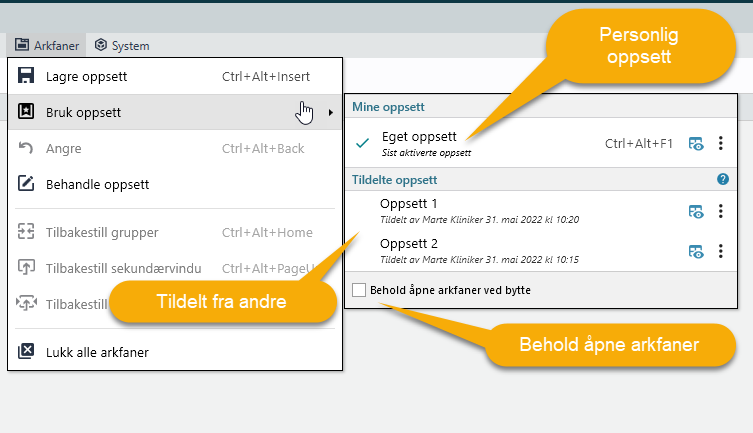Preview Oppsett 1 with the eye icon
This screenshot has height=433, width=753.
coord(696,211)
